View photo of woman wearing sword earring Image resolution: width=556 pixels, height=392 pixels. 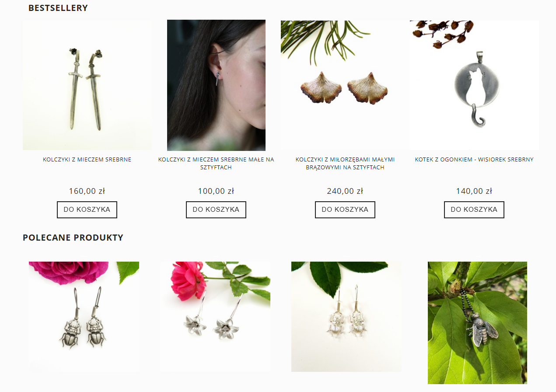[216, 85]
